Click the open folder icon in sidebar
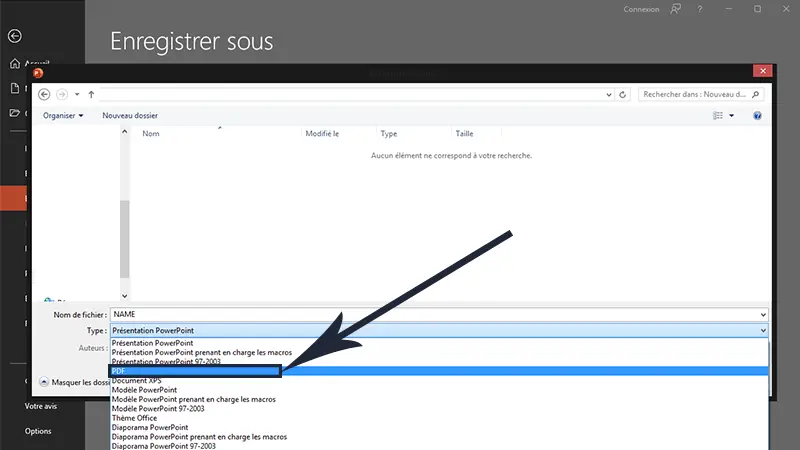 (x=15, y=113)
